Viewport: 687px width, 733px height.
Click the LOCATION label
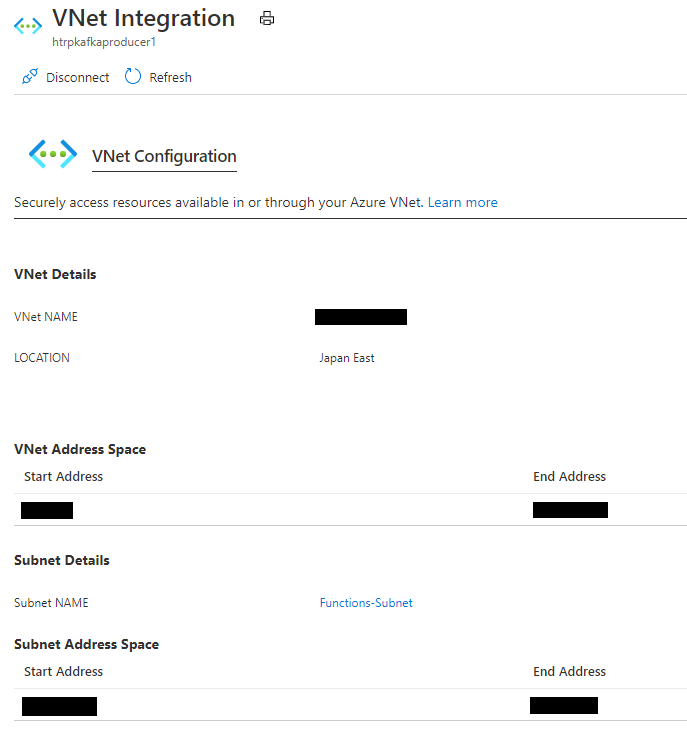click(x=42, y=358)
